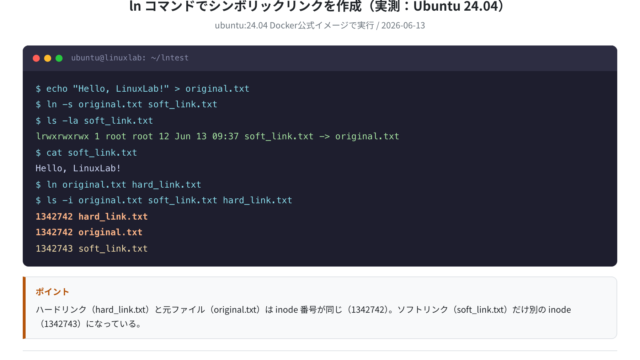Click the terminal title "ubuntu@linuxlab: ~/lntest"

(130, 58)
